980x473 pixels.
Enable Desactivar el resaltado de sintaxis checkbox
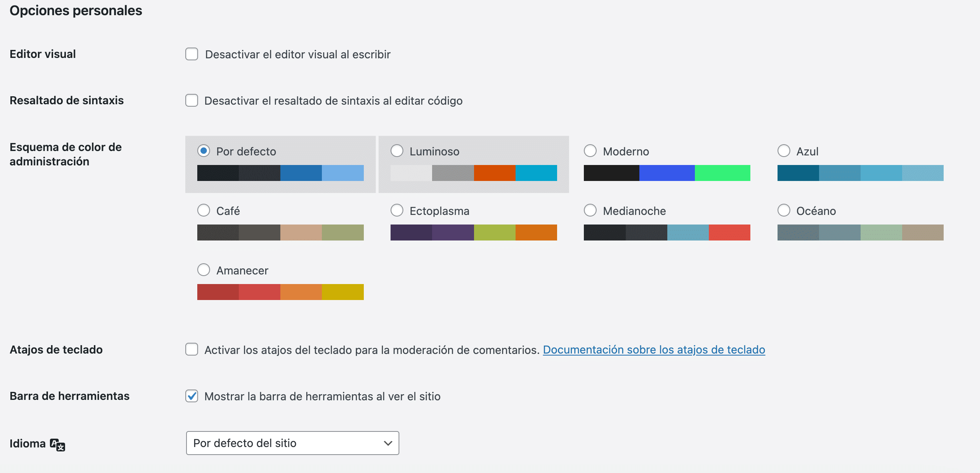[x=192, y=101]
